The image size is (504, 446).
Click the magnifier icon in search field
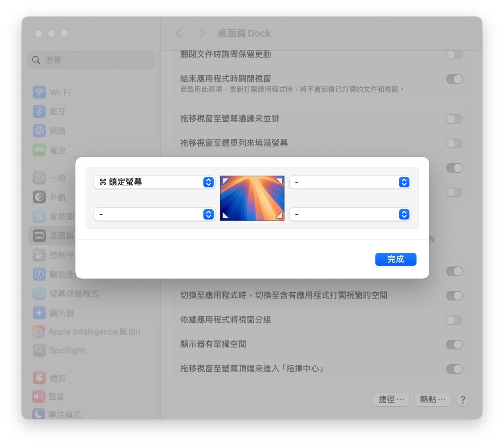click(x=36, y=60)
